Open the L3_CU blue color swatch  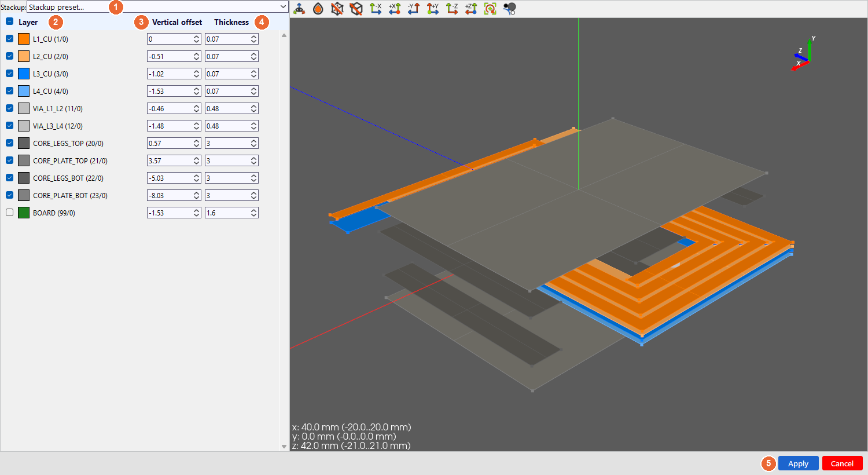point(24,74)
